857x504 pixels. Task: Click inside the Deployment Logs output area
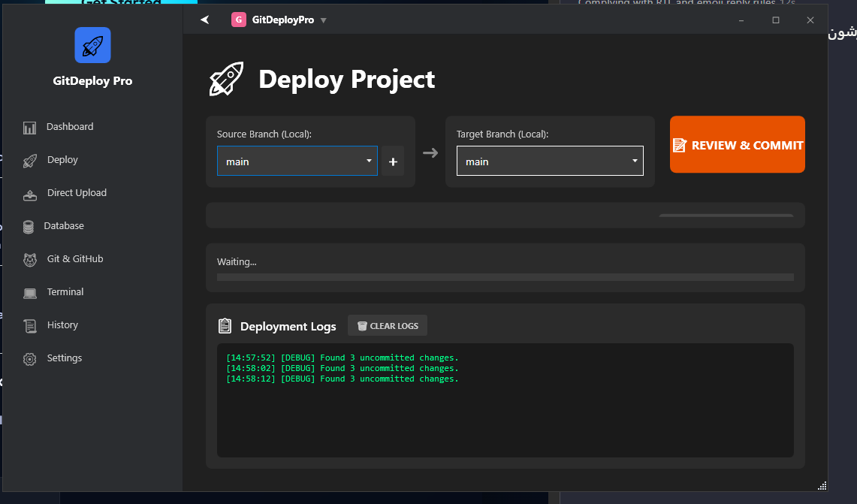(505, 402)
